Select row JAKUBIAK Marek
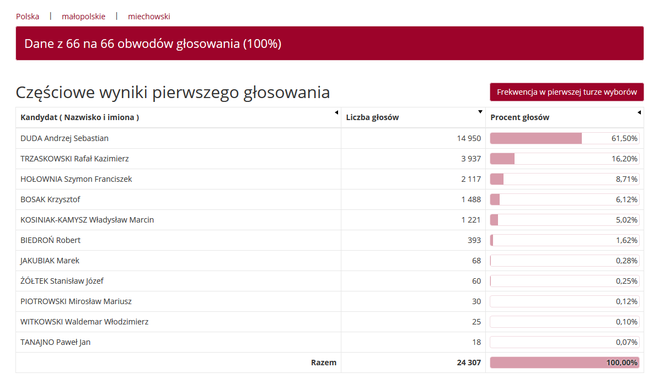The image size is (664, 384). tap(329, 260)
